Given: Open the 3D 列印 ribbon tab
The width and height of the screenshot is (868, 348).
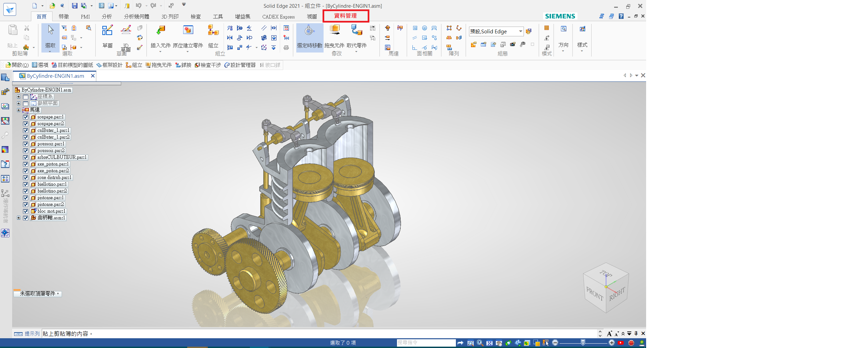Looking at the screenshot, I should [x=170, y=16].
